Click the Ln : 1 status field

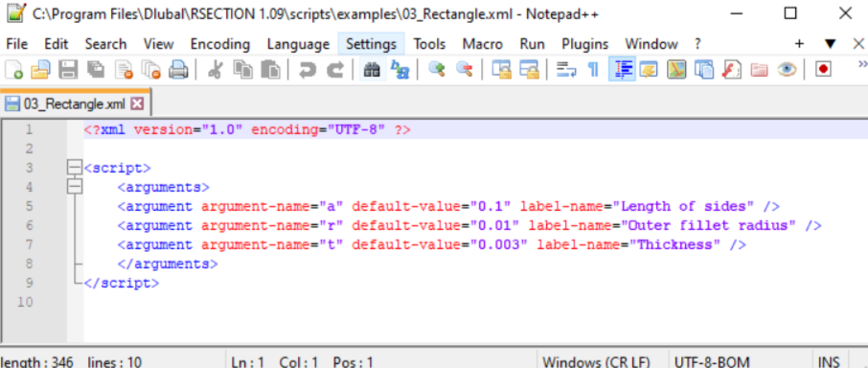click(x=247, y=362)
